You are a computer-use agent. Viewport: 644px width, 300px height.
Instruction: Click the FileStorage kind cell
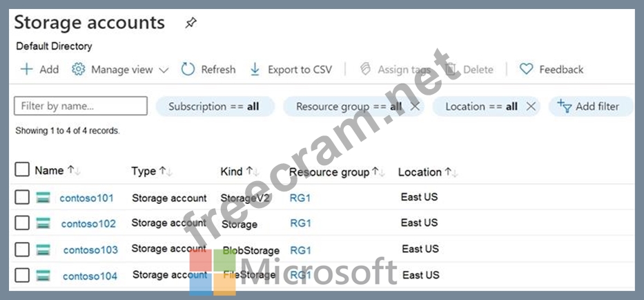pyautogui.click(x=249, y=275)
